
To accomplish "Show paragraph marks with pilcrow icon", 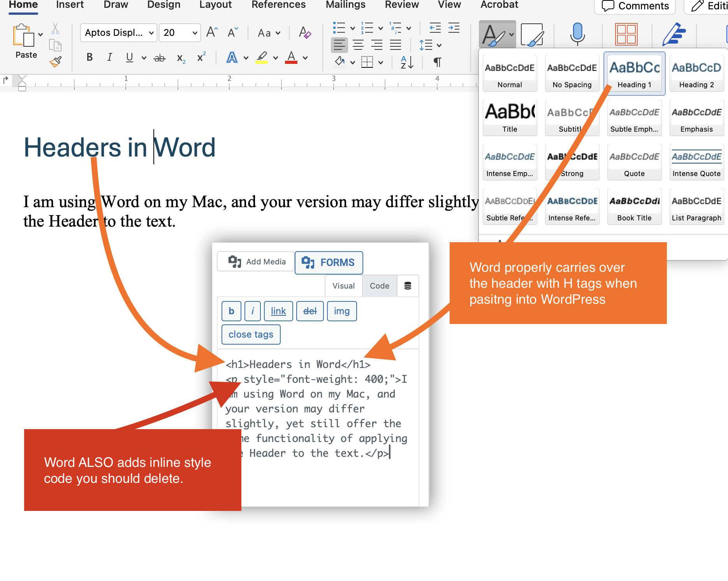I will click(438, 62).
